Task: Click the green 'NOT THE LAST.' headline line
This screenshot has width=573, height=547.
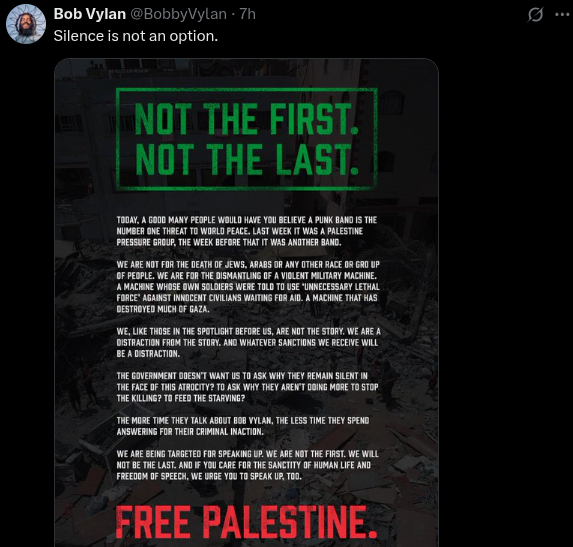Action: pyautogui.click(x=247, y=159)
